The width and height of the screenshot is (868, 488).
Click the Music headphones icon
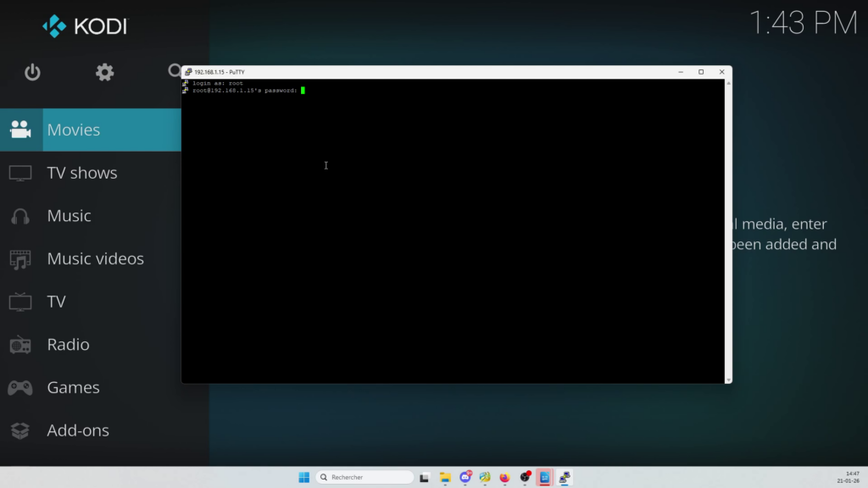20,216
